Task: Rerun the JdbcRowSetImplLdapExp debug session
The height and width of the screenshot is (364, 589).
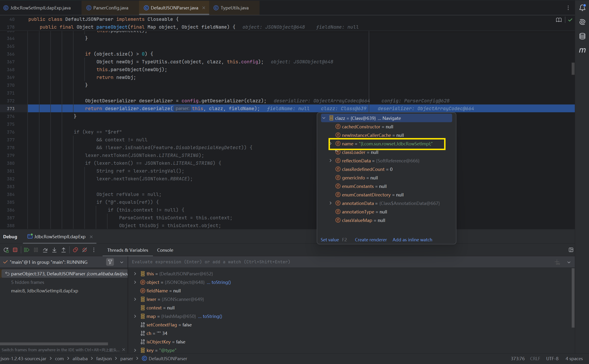Action: click(x=6, y=250)
